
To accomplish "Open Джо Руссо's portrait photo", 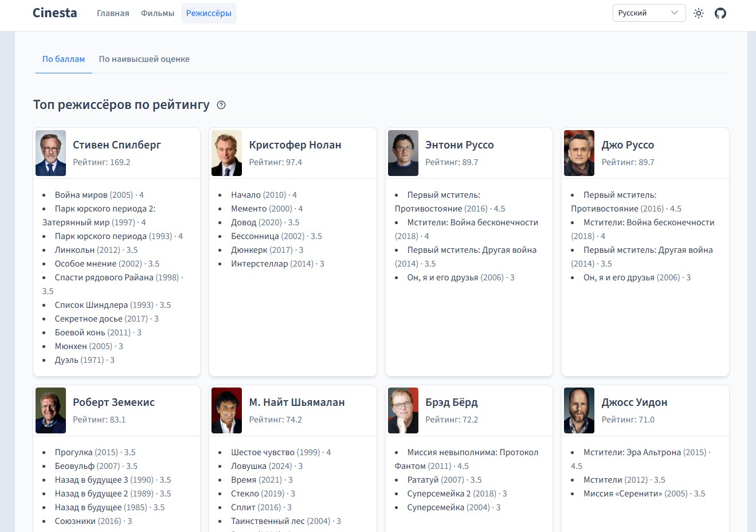I will click(x=579, y=153).
